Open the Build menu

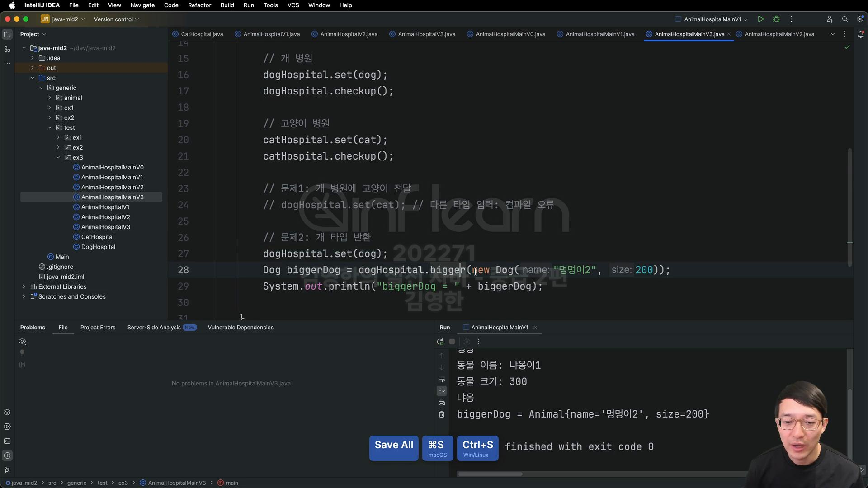pyautogui.click(x=227, y=5)
